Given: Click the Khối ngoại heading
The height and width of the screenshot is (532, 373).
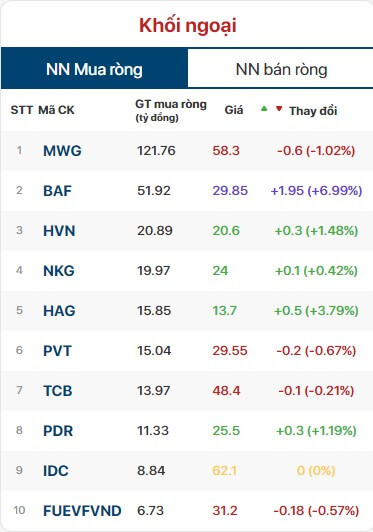Looking at the screenshot, I should [x=187, y=26].
